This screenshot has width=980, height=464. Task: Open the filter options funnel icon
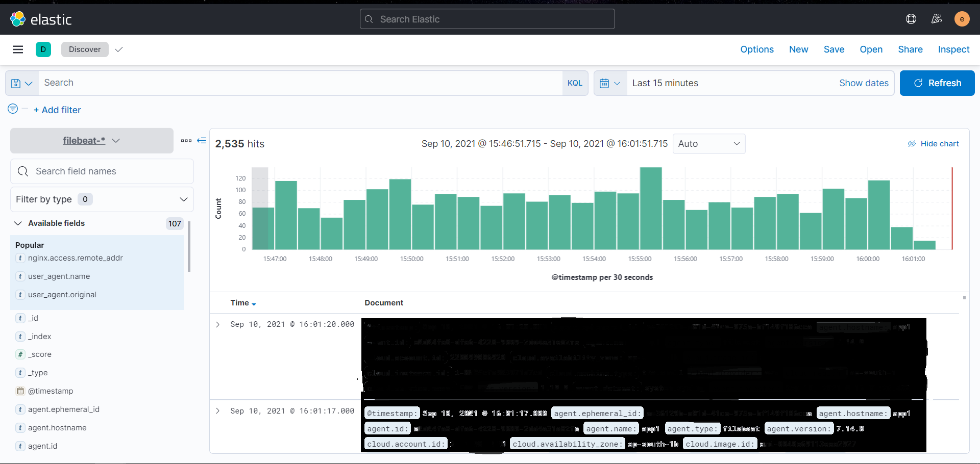pyautogui.click(x=12, y=108)
